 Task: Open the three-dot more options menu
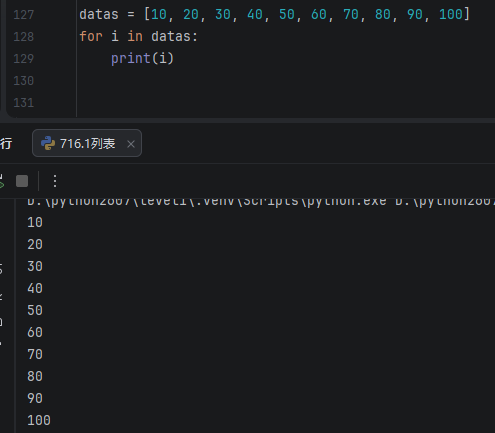click(x=55, y=181)
